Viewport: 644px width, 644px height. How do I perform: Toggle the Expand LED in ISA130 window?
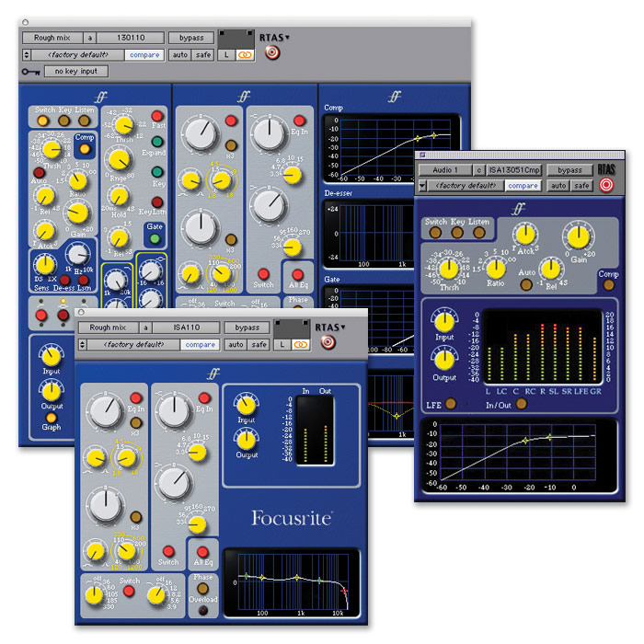tap(157, 142)
